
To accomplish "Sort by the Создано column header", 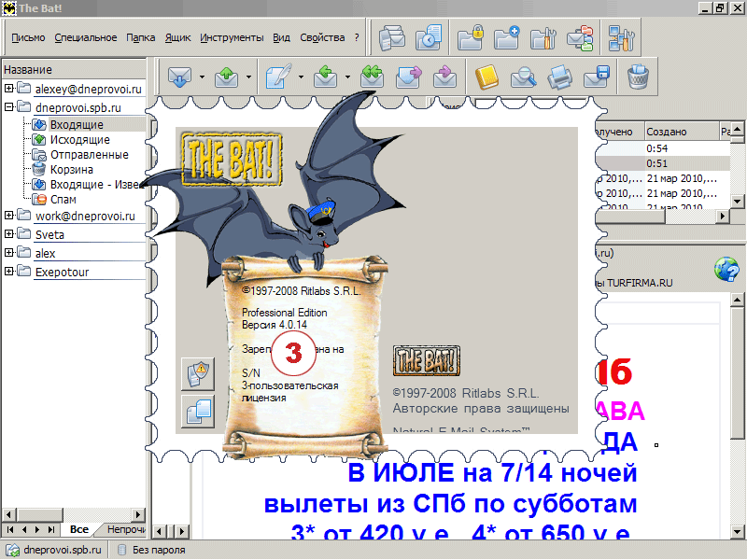I will coord(666,132).
